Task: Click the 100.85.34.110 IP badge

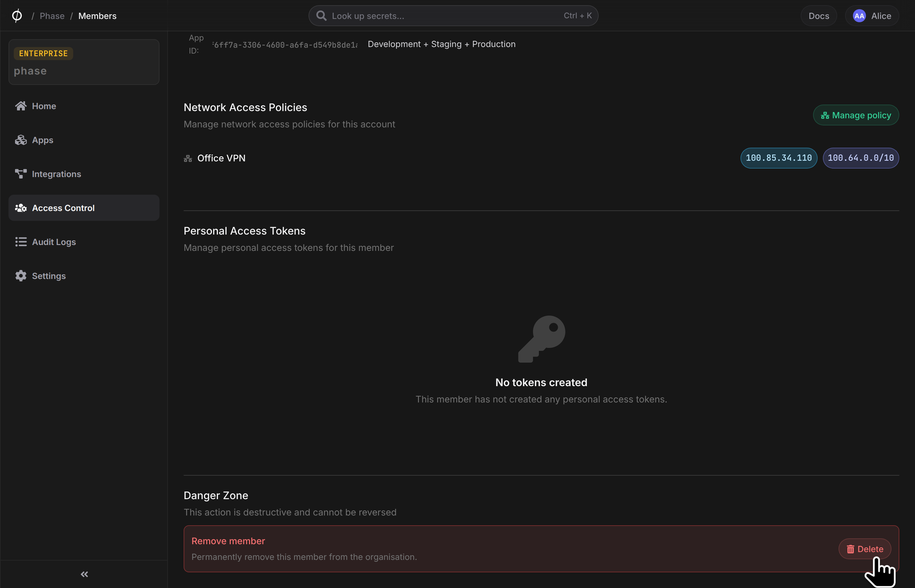Action: (x=779, y=158)
